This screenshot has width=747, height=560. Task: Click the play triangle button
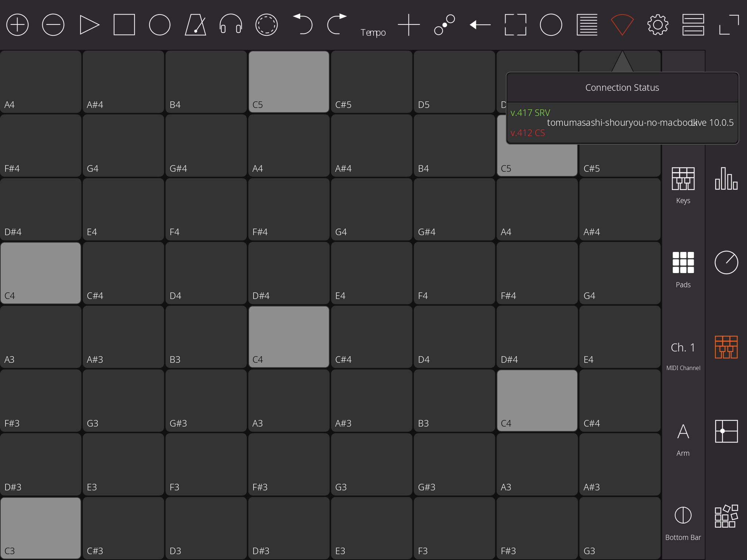point(89,25)
